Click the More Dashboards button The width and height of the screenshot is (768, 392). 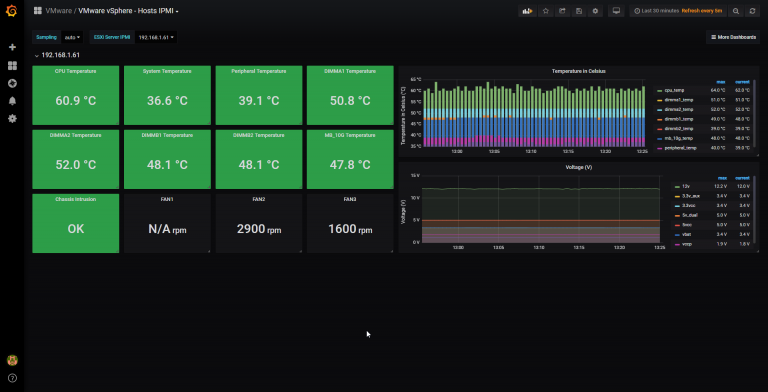coord(733,37)
